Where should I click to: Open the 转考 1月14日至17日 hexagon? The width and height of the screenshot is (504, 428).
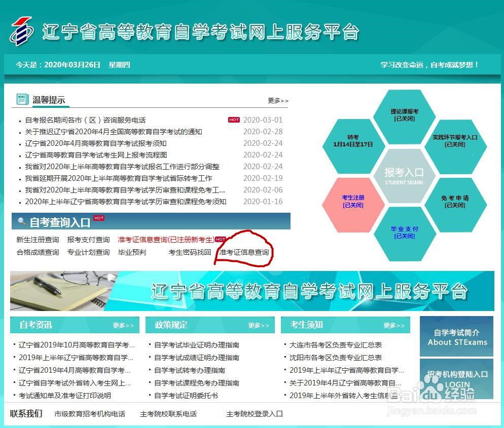353,146
